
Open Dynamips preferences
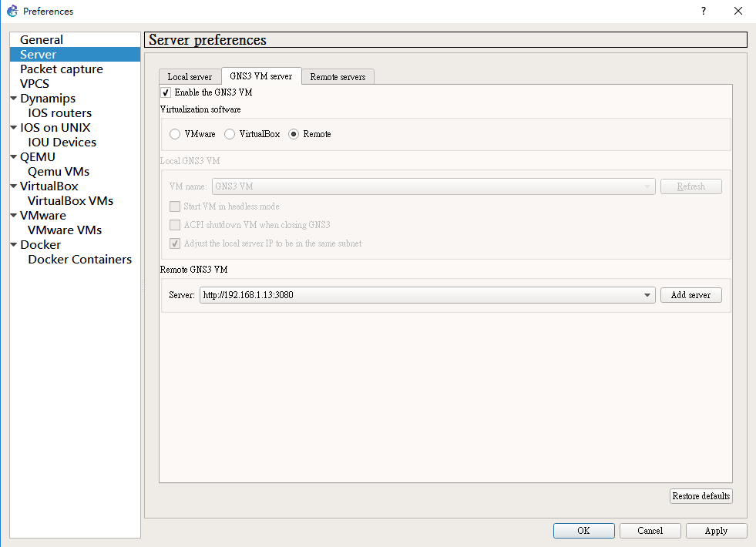tap(48, 99)
